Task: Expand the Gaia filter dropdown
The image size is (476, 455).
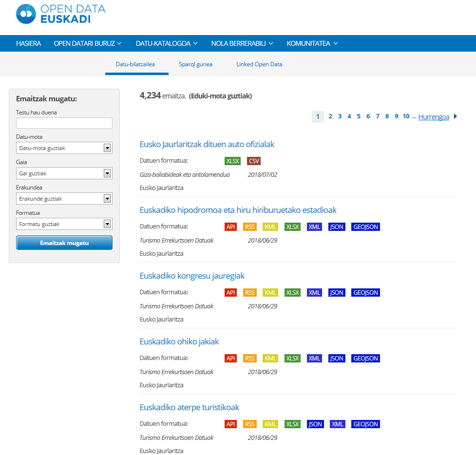Action: click(64, 173)
